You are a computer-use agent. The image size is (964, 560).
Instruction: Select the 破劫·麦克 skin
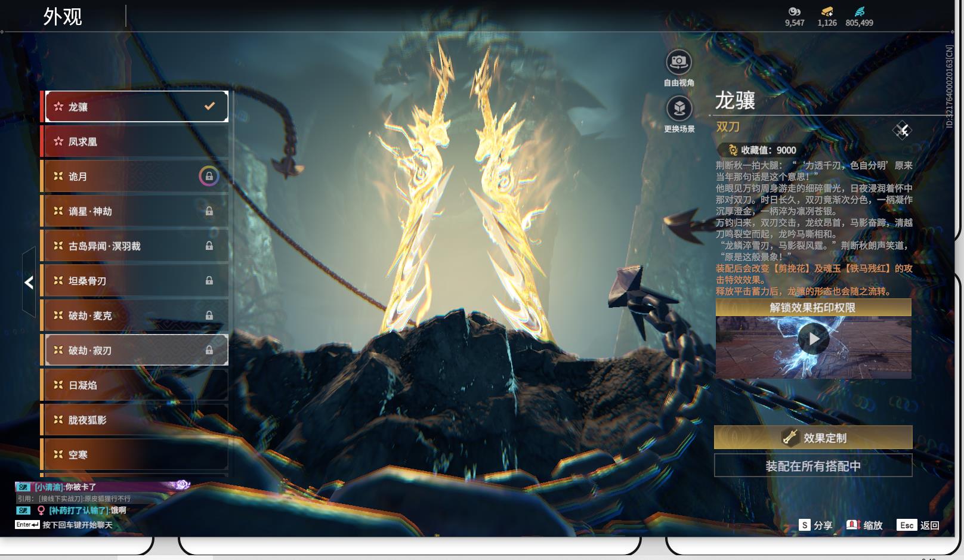137,315
